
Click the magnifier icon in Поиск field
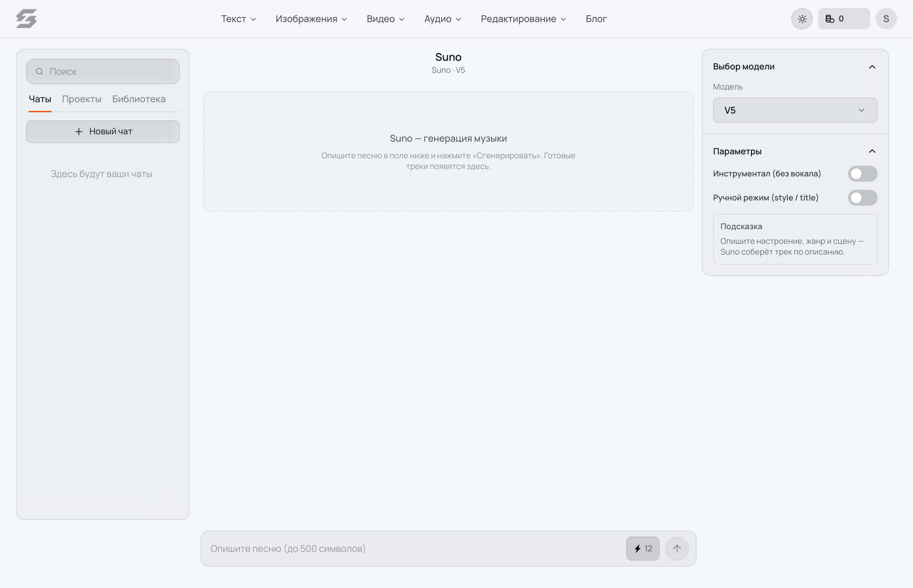39,71
